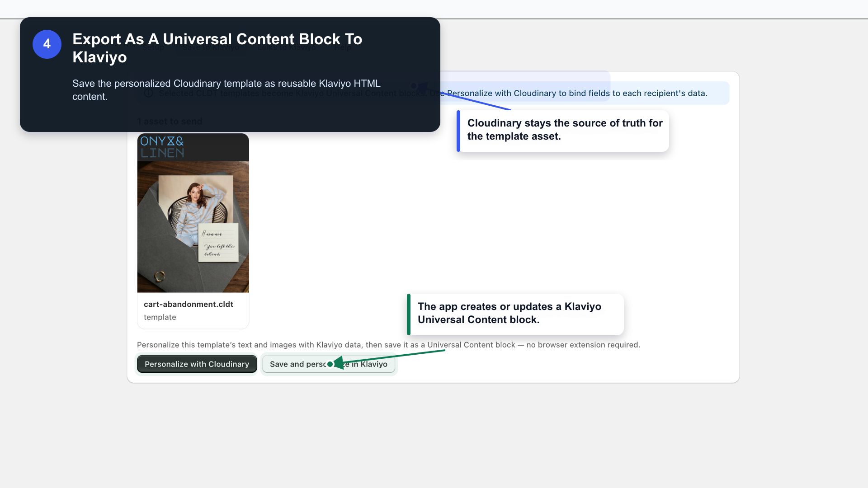The width and height of the screenshot is (868, 488).
Task: Click the faint info icon in banner
Action: [148, 93]
